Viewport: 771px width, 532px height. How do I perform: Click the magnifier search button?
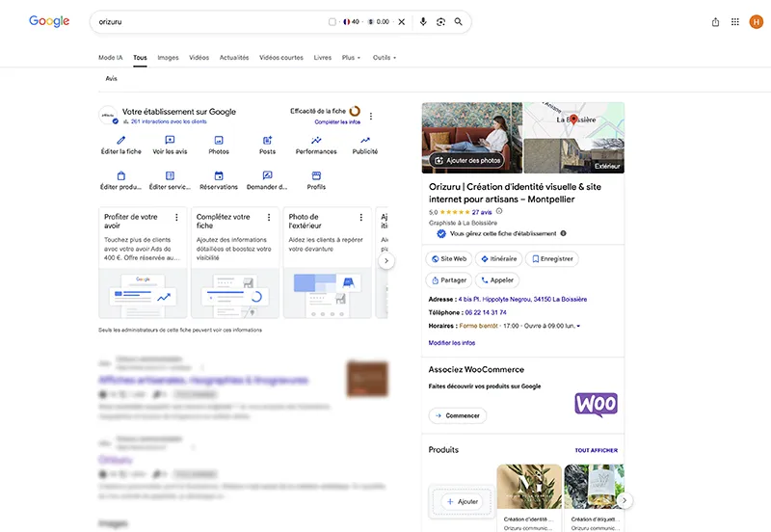tap(459, 21)
